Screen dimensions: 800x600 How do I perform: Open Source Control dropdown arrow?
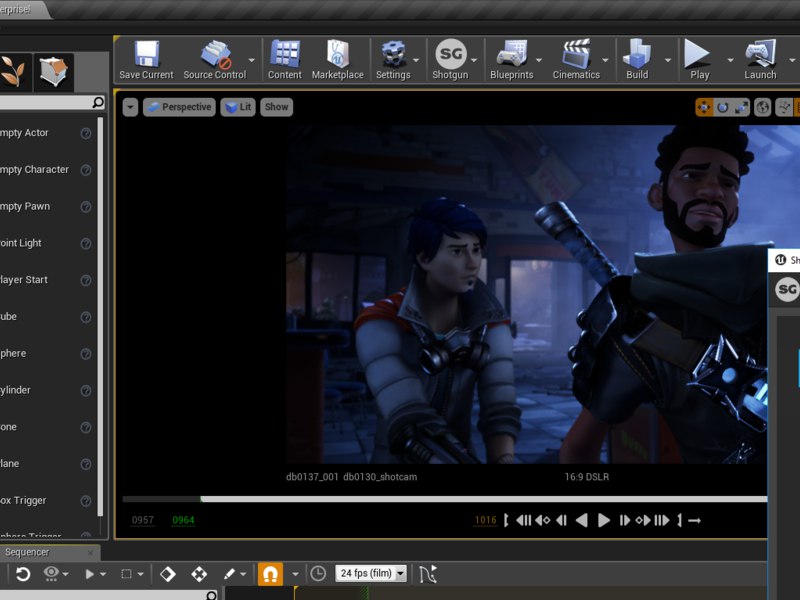click(252, 60)
